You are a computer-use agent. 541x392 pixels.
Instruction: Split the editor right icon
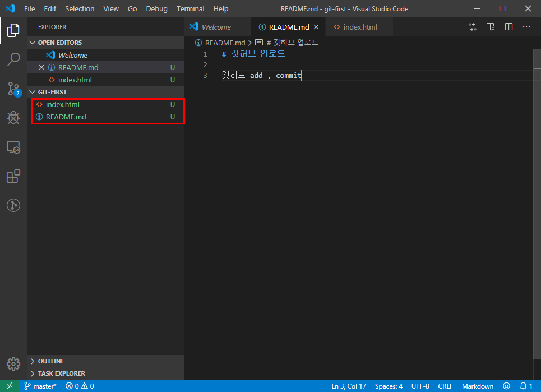(x=508, y=27)
